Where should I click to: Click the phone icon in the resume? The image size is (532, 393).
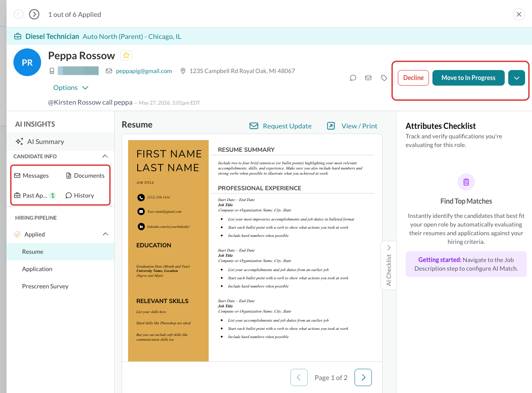141,197
